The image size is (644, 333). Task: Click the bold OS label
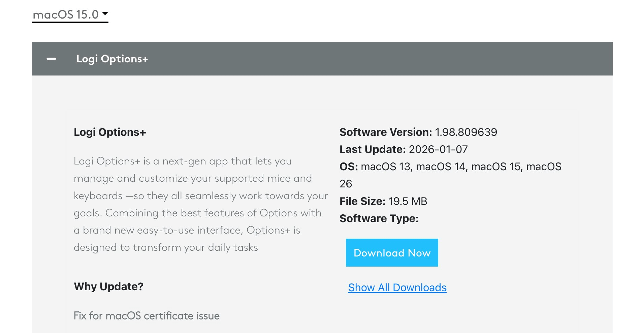pos(348,166)
